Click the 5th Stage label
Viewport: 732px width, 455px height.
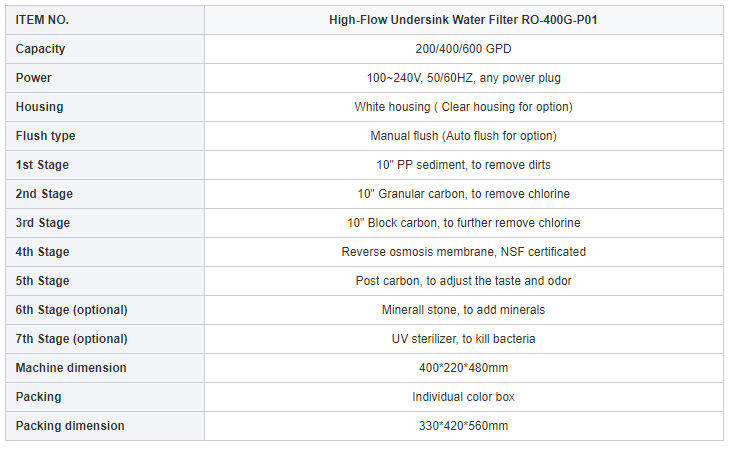pos(43,281)
